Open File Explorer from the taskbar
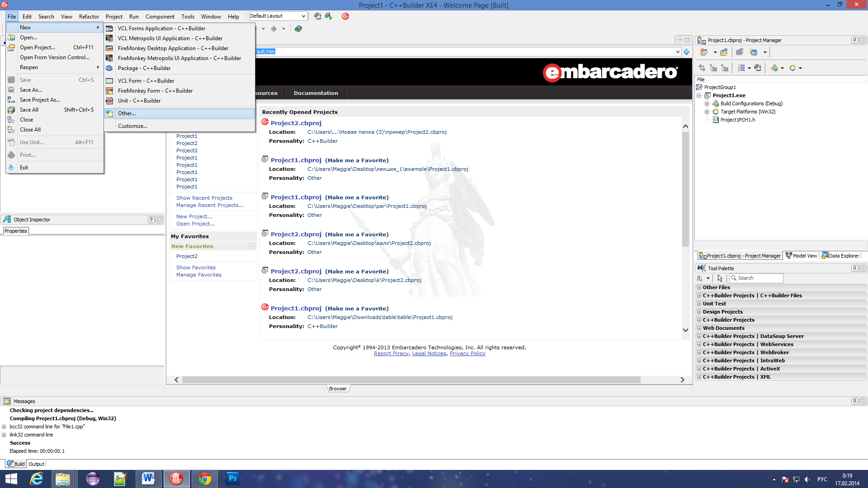This screenshot has width=868, height=488. (x=63, y=479)
